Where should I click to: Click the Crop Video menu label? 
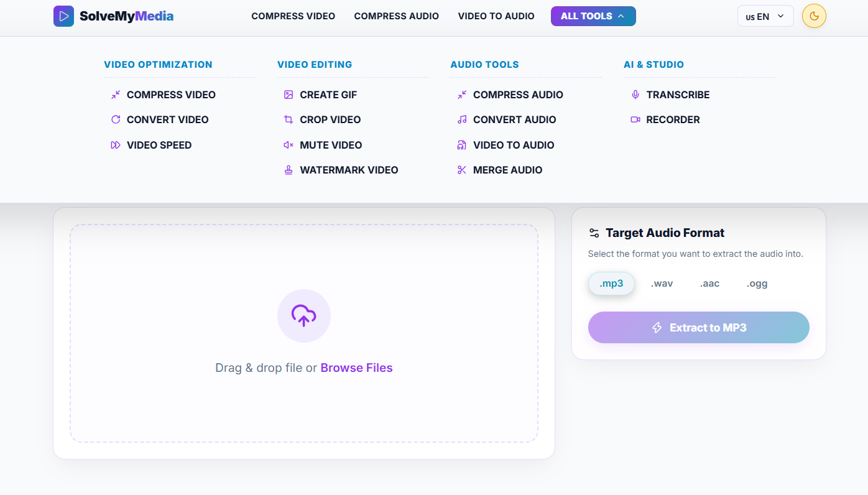click(x=330, y=120)
